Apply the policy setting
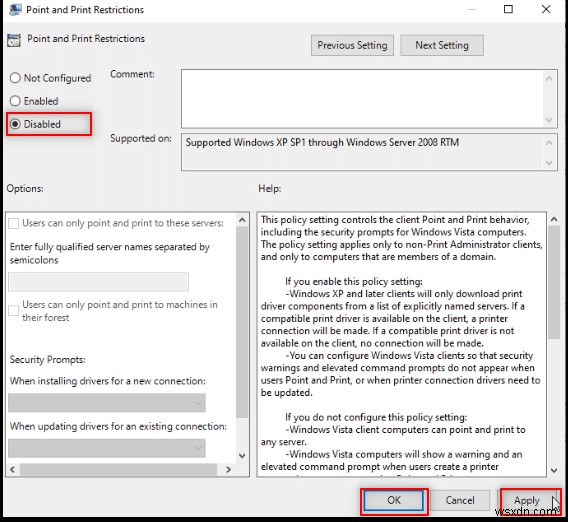This screenshot has width=568, height=522. click(x=527, y=501)
